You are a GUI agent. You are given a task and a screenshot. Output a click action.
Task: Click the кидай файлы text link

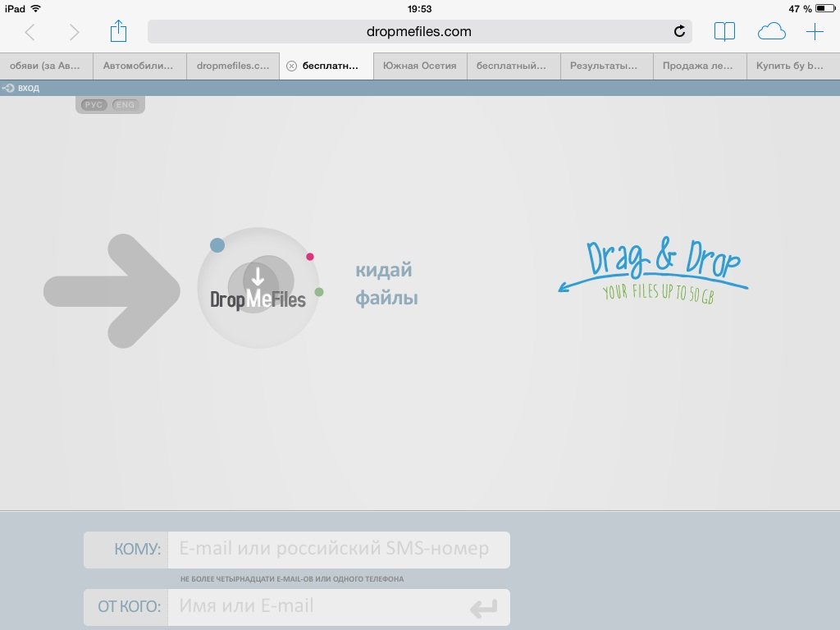click(x=383, y=284)
